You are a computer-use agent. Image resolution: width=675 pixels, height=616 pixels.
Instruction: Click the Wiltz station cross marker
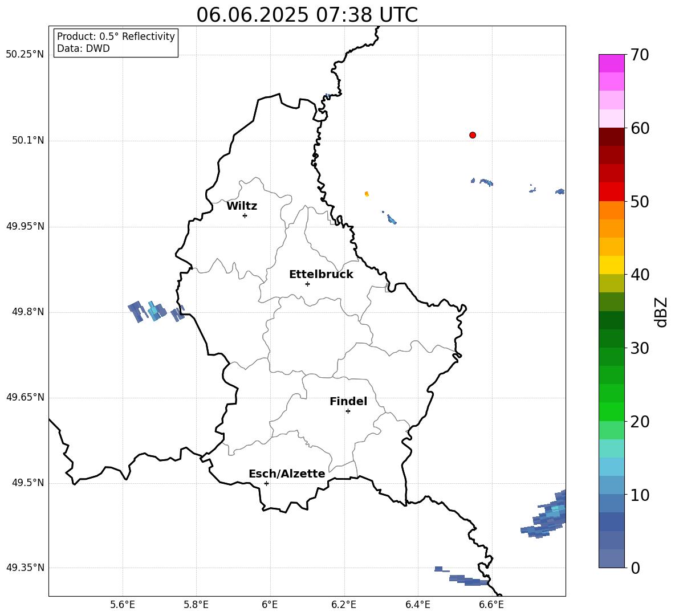tap(245, 215)
